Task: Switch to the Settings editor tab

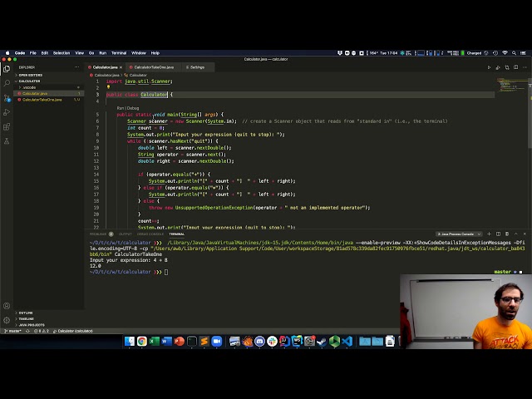Action: 197,67
